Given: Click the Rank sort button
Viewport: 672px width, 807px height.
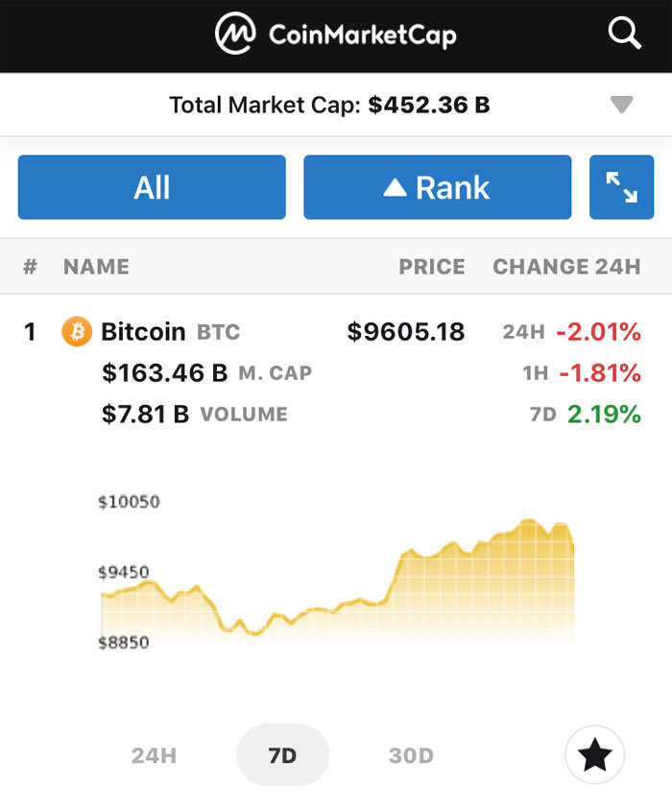Looking at the screenshot, I should coord(437,187).
